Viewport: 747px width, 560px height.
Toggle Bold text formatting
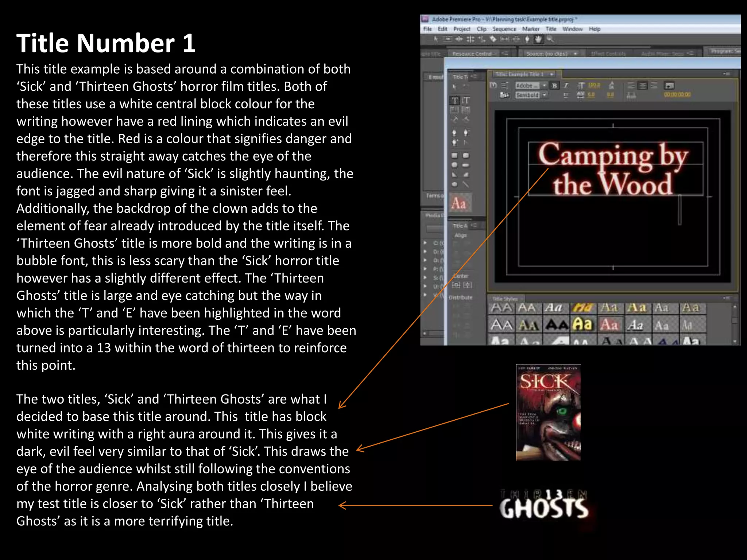click(x=554, y=86)
